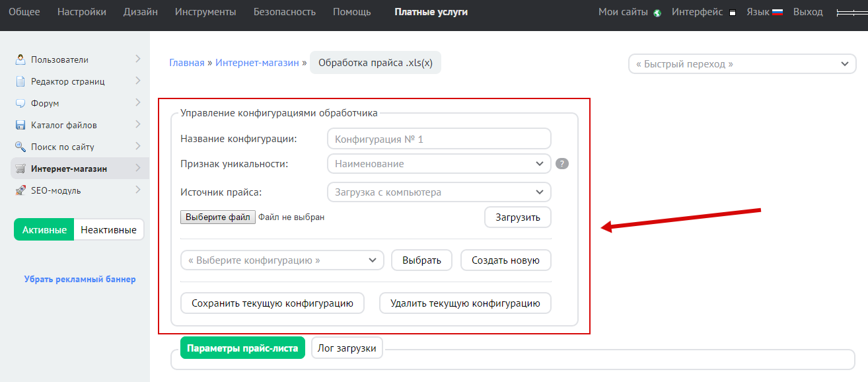Click Сохранить текущую конфигурацию button
Viewport: 868px width, 382px height.
[272, 303]
